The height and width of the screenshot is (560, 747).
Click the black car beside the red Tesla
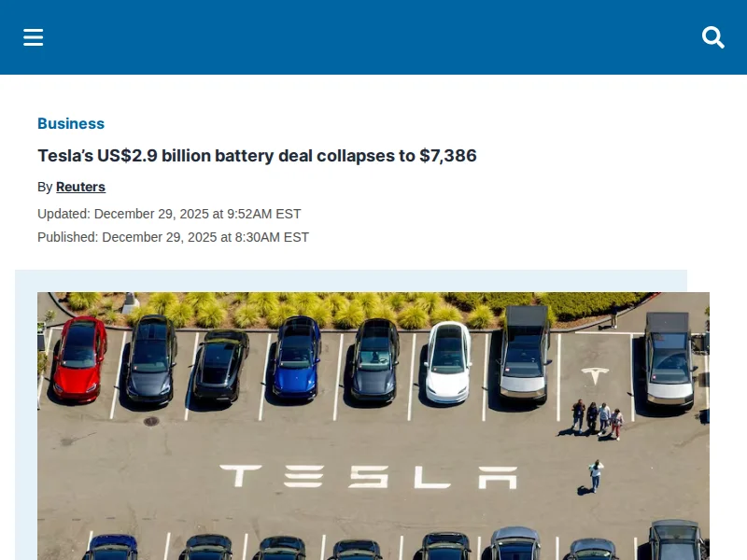(x=152, y=357)
